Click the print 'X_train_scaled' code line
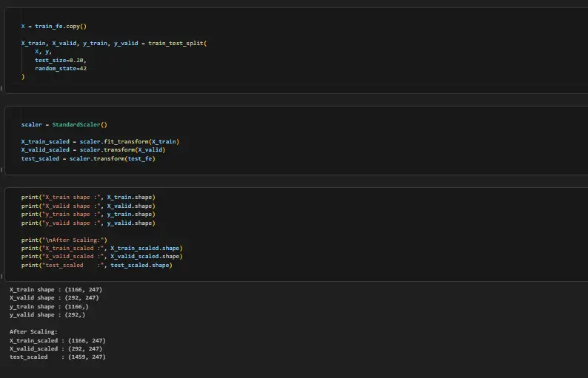This screenshot has width=588, height=378. (101, 248)
